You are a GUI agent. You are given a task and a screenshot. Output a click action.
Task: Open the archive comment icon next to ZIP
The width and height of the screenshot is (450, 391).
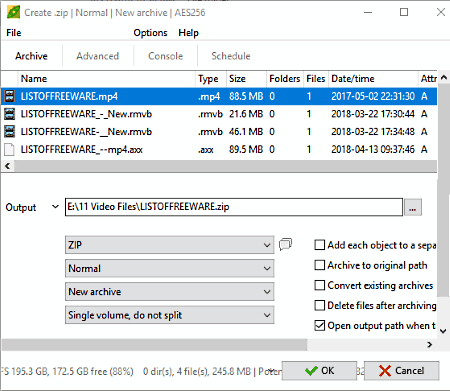pyautogui.click(x=285, y=244)
